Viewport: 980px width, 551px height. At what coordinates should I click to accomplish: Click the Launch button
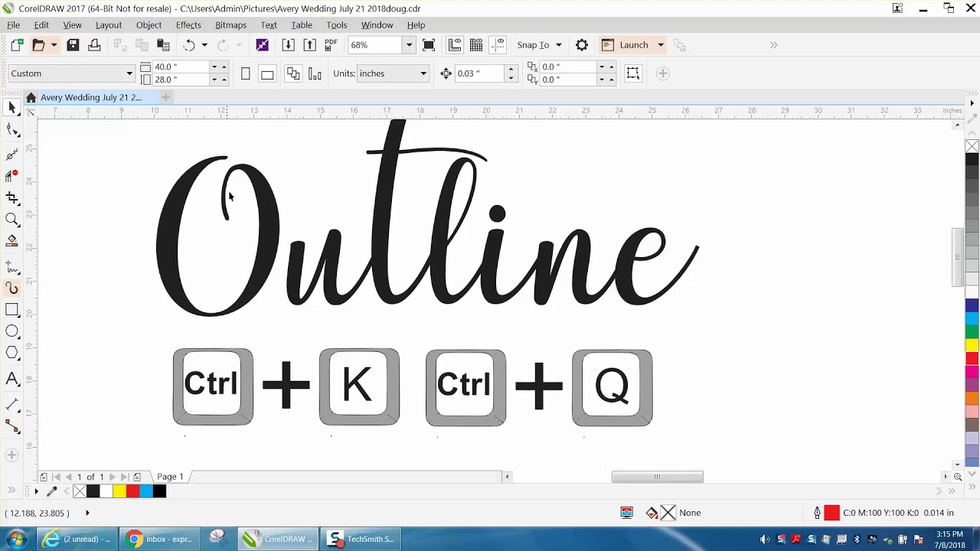626,45
